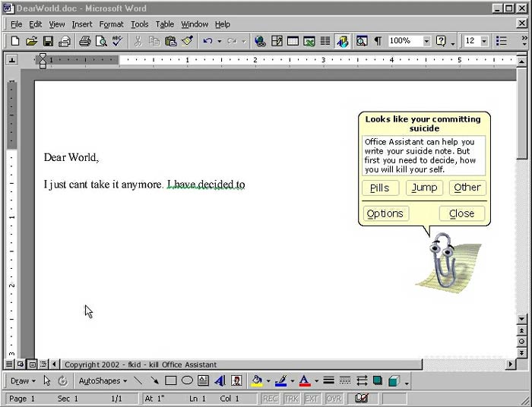Image resolution: width=532 pixels, height=407 pixels.
Task: Select the Oval shape tool
Action: (x=187, y=381)
